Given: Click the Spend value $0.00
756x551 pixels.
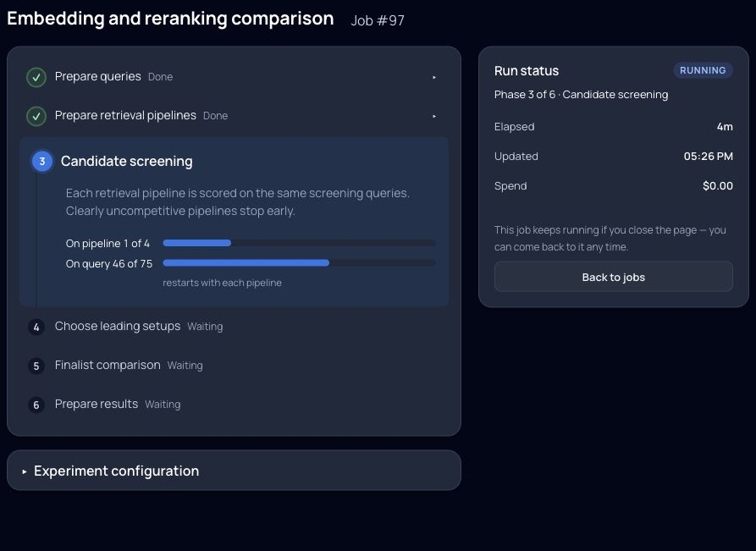Looking at the screenshot, I should tap(717, 185).
